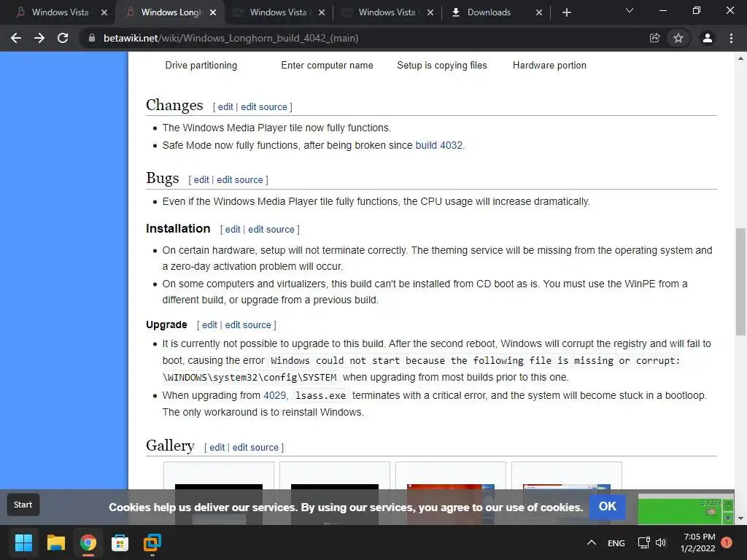The width and height of the screenshot is (747, 560).
Task: Select the 'Enter computer name' caption
Action: click(x=327, y=65)
